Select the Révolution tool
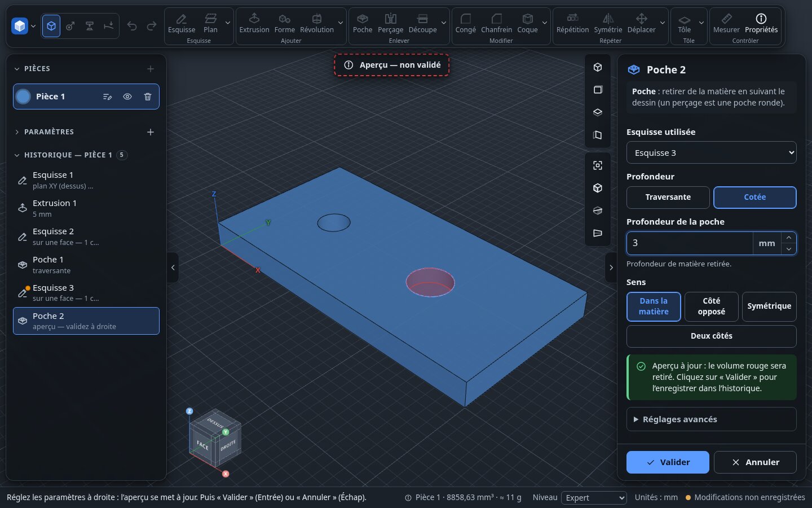Viewport: 812px width, 508px height. (316, 23)
